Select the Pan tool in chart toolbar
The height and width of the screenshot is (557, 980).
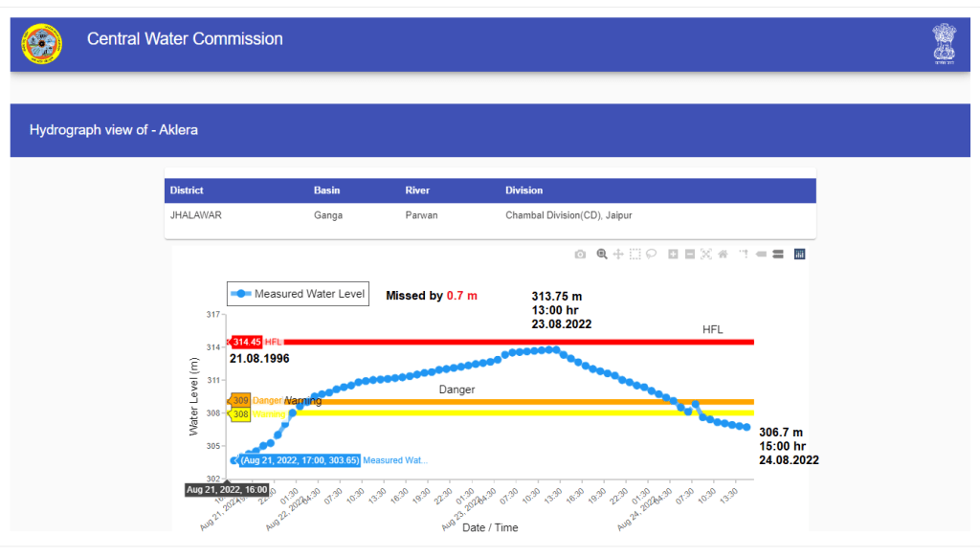618,255
